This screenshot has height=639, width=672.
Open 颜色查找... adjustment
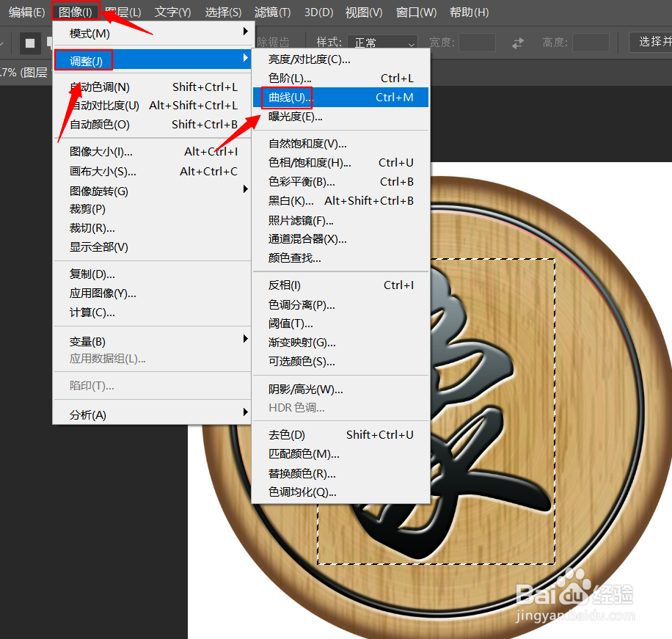tap(340, 258)
